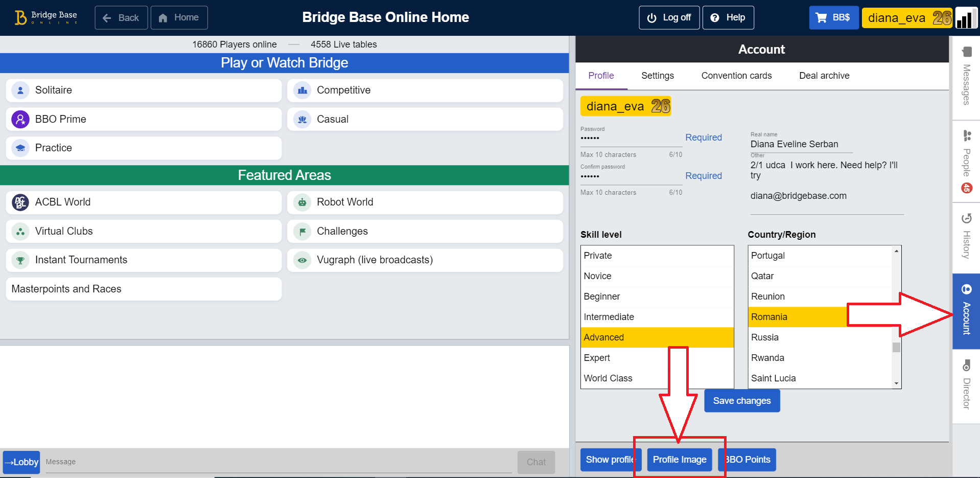The height and width of the screenshot is (478, 980).
Task: Select Saint Lucia in Country/Region list
Action: tap(820, 378)
